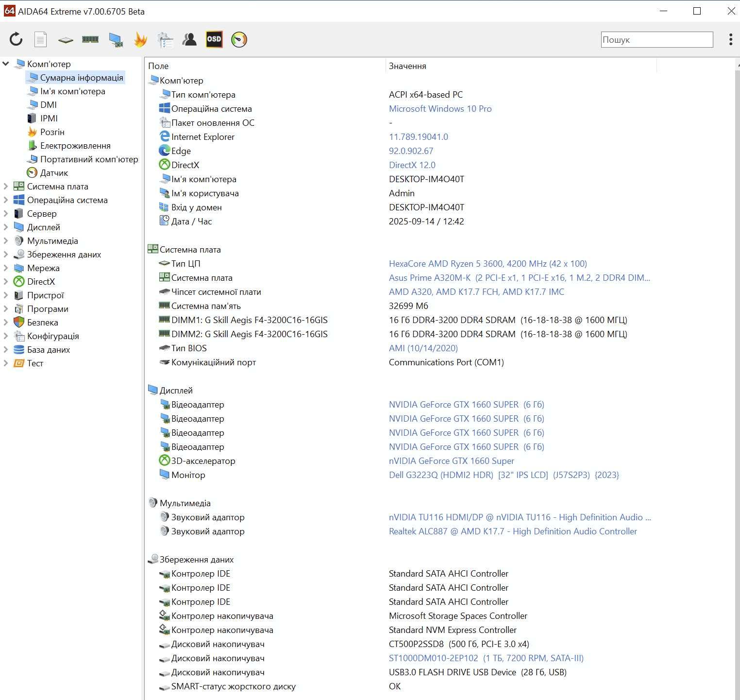
Task: Click the Пристрої tree icon
Action: 19,295
